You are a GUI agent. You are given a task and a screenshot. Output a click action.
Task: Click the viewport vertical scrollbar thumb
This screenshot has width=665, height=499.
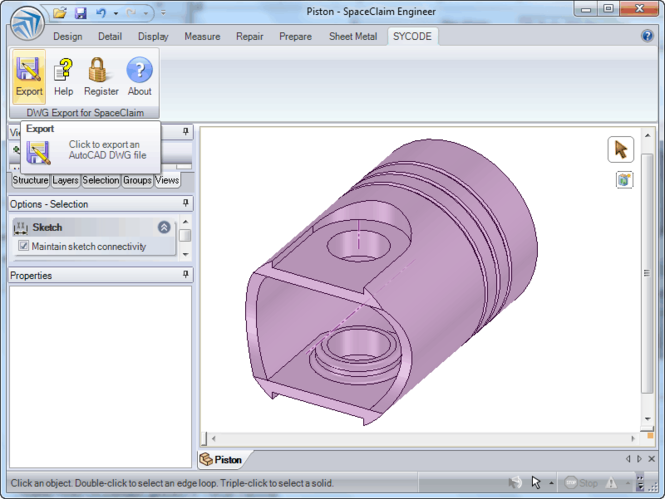click(647, 273)
